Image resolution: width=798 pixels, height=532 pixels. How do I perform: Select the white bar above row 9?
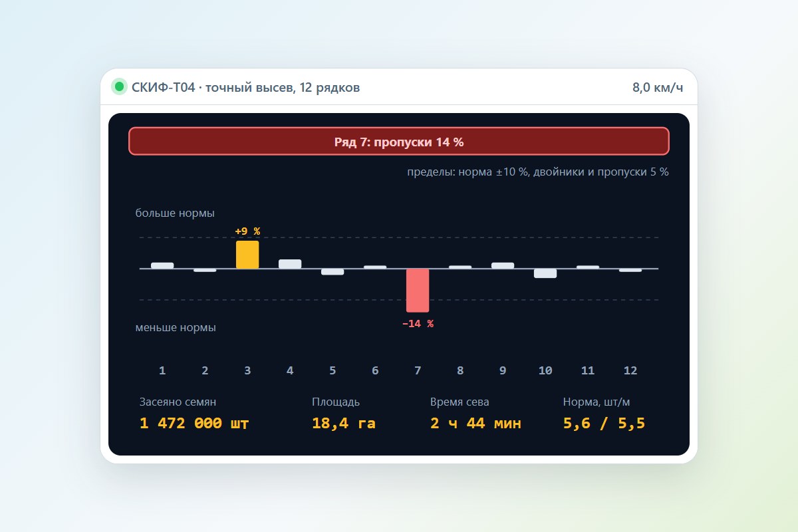pos(503,265)
